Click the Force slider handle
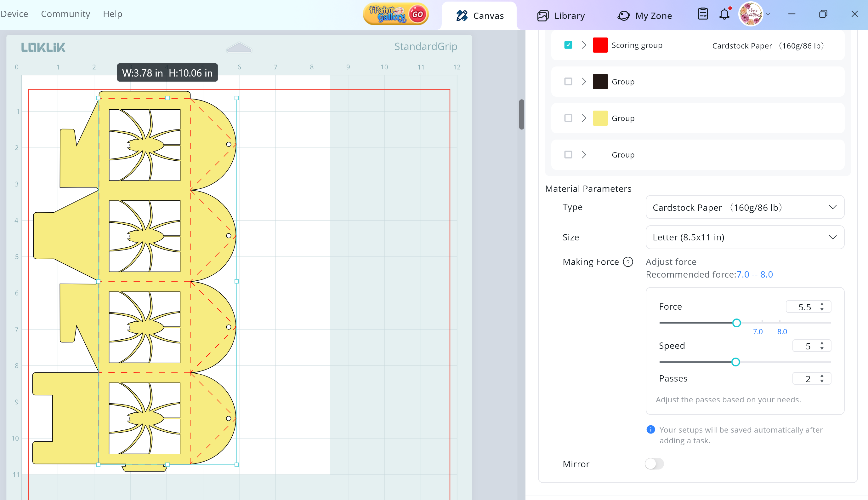Image resolution: width=868 pixels, height=500 pixels. [736, 323]
